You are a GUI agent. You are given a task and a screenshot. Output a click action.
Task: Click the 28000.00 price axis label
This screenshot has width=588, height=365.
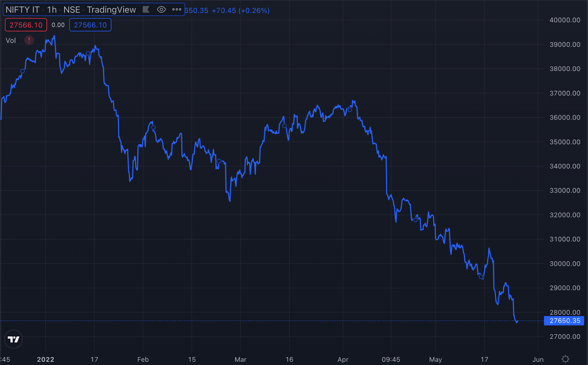click(565, 312)
